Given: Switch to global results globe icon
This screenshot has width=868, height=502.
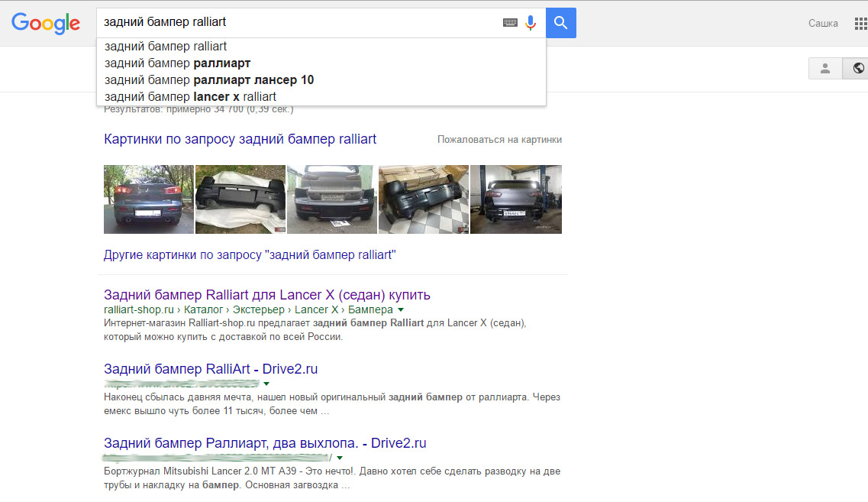Looking at the screenshot, I should (x=857, y=68).
